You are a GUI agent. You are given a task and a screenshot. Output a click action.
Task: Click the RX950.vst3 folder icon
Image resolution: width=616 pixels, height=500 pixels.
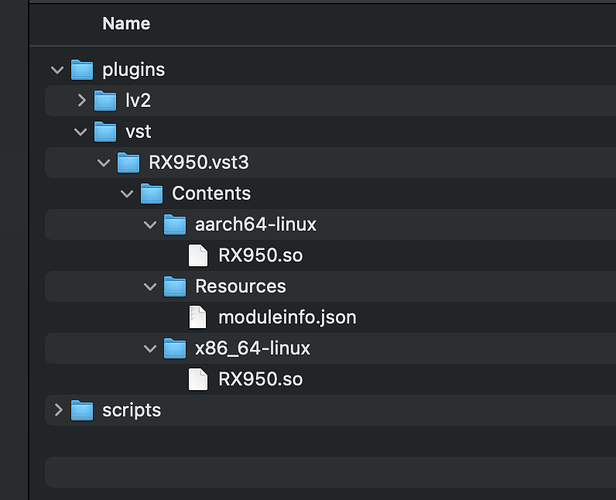click(x=128, y=163)
